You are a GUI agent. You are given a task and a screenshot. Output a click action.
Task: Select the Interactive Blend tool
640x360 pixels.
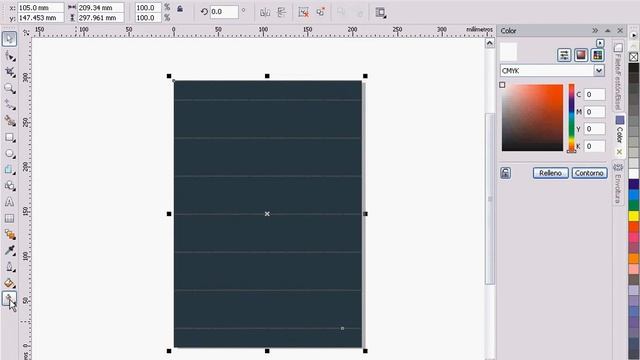10,235
